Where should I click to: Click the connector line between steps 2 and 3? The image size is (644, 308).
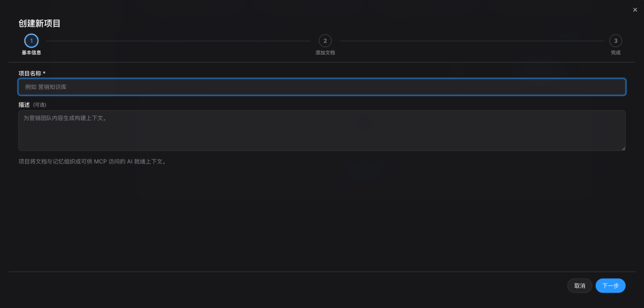point(471,41)
